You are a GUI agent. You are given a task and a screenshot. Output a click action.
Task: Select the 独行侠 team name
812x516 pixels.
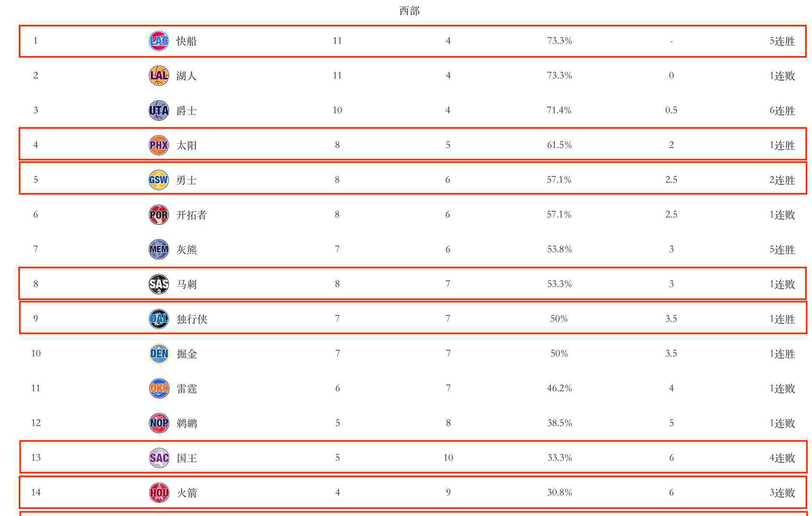click(192, 319)
